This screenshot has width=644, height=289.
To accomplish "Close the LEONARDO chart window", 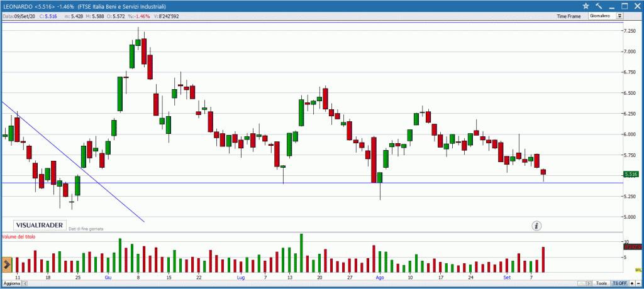I will tap(637, 6).
